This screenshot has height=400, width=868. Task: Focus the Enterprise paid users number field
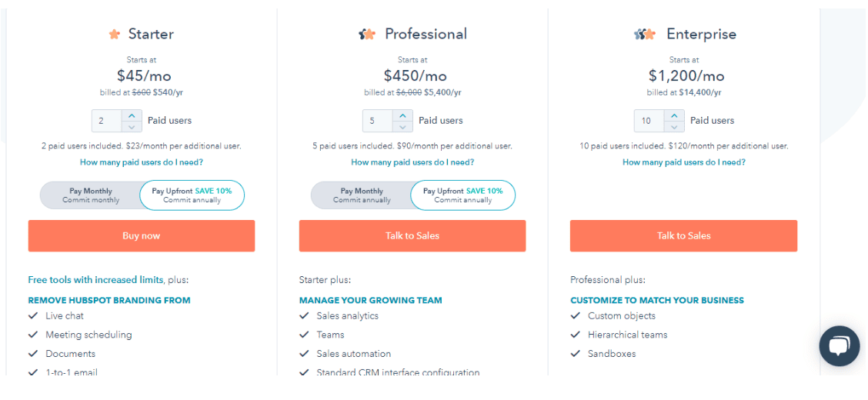pos(649,121)
